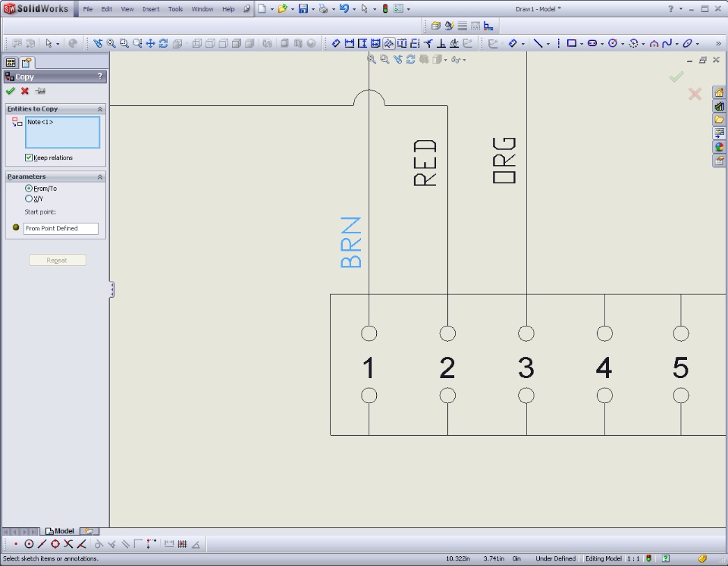The width and height of the screenshot is (728, 566).
Task: Select the Line sketch tool
Action: pos(538,43)
